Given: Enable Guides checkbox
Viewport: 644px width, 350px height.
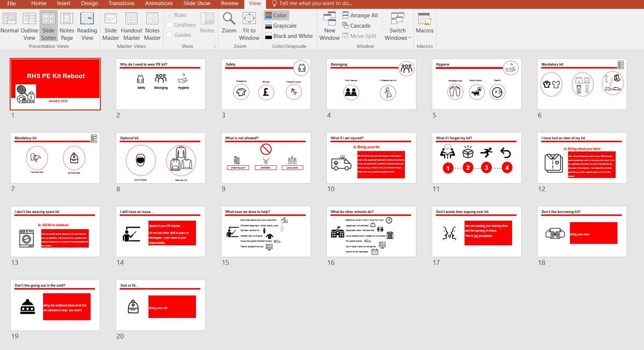Looking at the screenshot, I should click(x=179, y=35).
